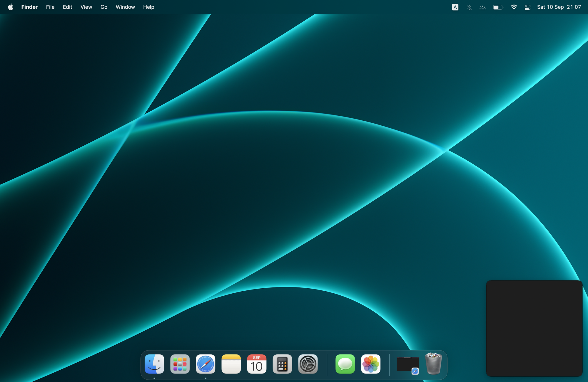The image size is (588, 382).
Task: Open Launchpad in the Dock
Action: pos(180,364)
